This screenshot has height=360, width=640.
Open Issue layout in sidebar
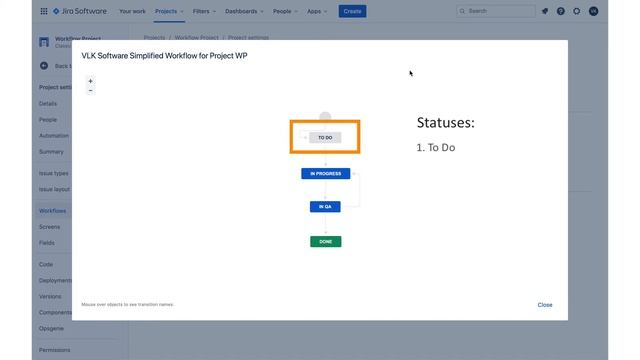54,189
